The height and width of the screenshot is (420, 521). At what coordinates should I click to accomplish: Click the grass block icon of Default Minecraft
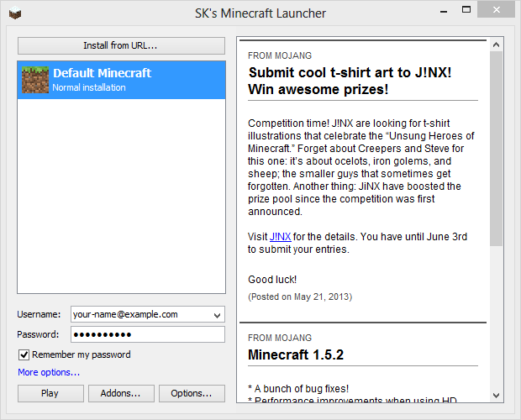tap(35, 80)
